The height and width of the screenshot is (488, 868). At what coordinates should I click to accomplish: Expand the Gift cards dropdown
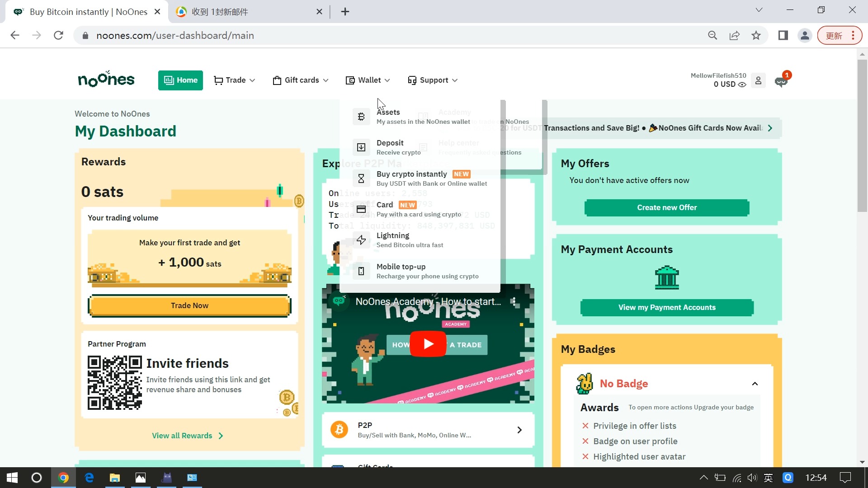click(x=301, y=80)
